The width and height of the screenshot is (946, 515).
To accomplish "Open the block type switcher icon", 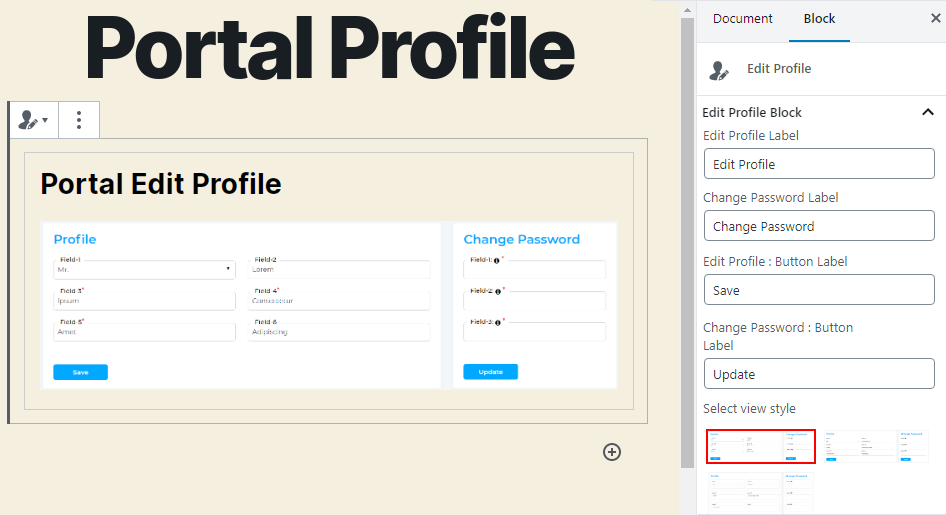I will pyautogui.click(x=33, y=120).
